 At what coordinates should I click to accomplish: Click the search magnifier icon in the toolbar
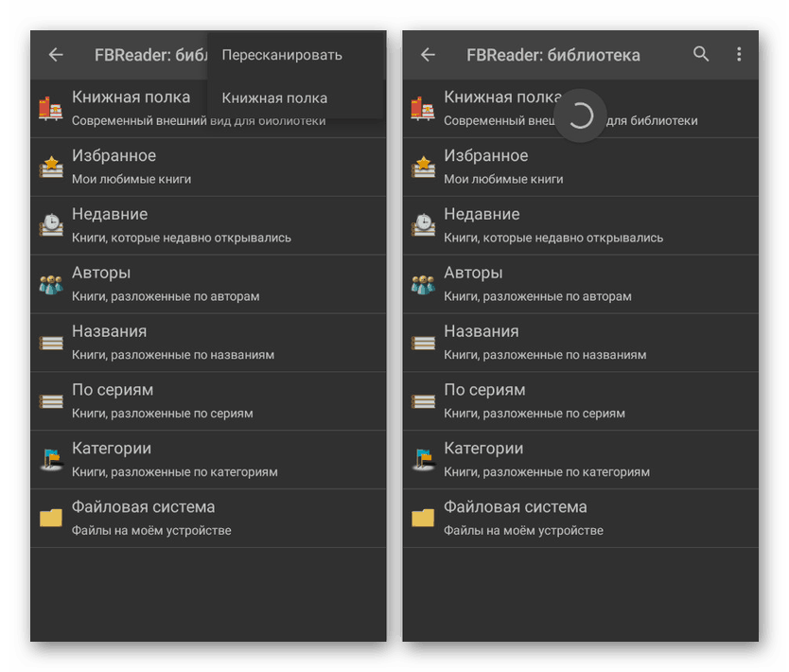(701, 55)
